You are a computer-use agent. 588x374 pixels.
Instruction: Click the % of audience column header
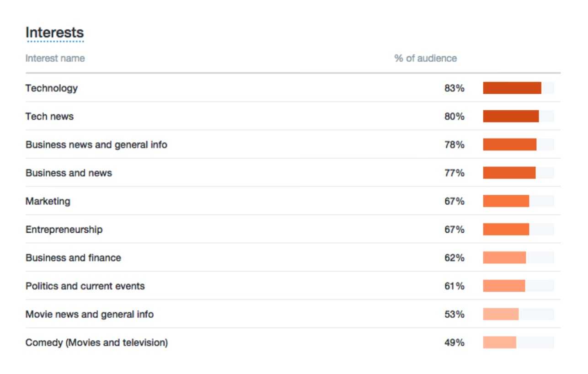click(x=425, y=58)
